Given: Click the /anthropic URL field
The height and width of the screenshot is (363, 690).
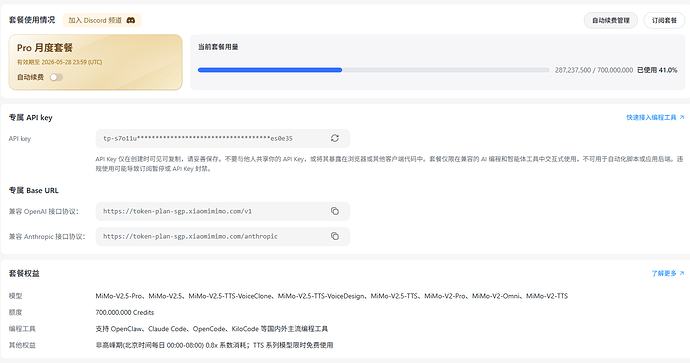Looking at the screenshot, I should [223, 236].
